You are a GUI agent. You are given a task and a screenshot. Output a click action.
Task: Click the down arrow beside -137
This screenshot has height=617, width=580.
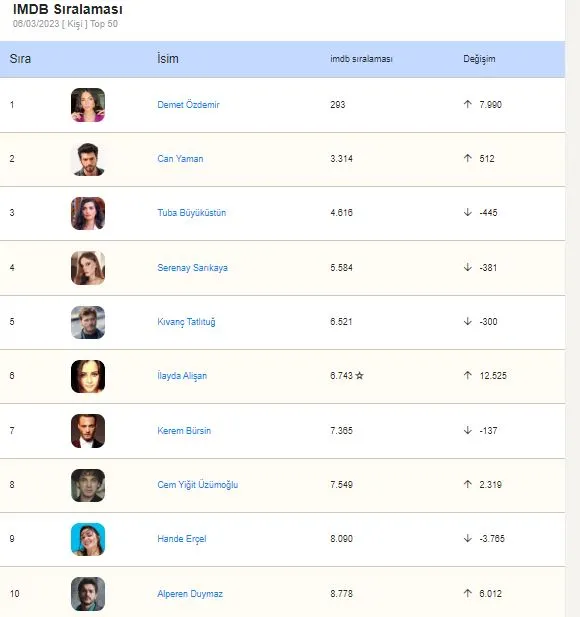[467, 430]
